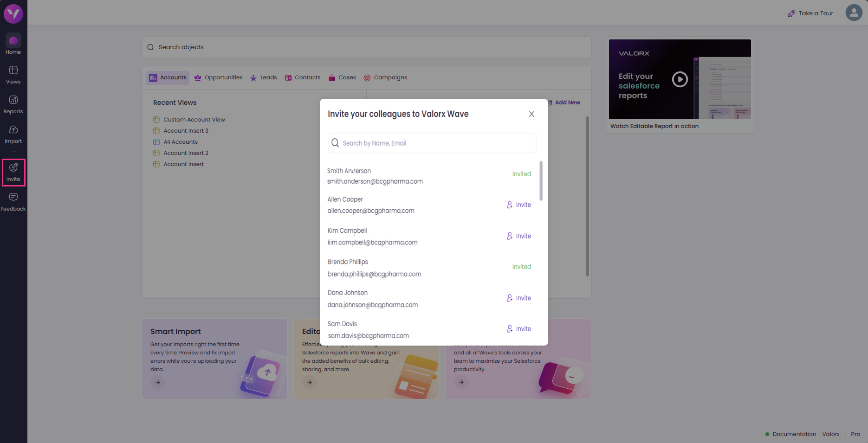This screenshot has height=443, width=868.
Task: Invite Sam Davis
Action: 518,329
